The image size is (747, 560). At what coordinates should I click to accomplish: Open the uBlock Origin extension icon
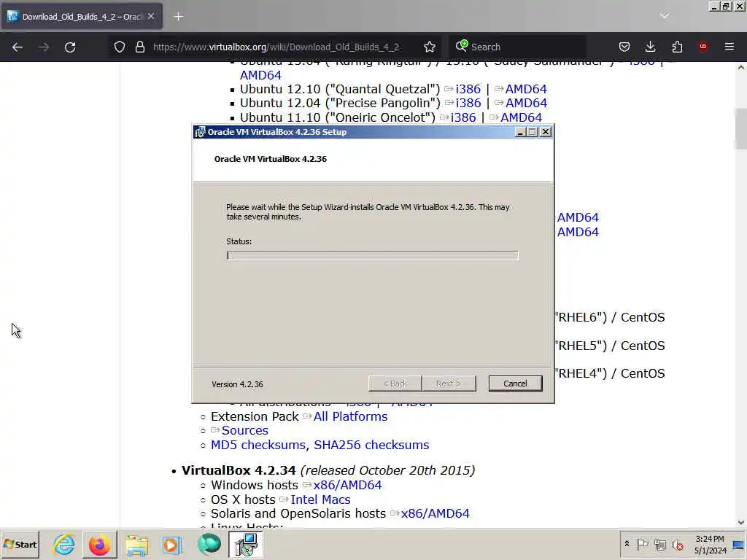(703, 47)
